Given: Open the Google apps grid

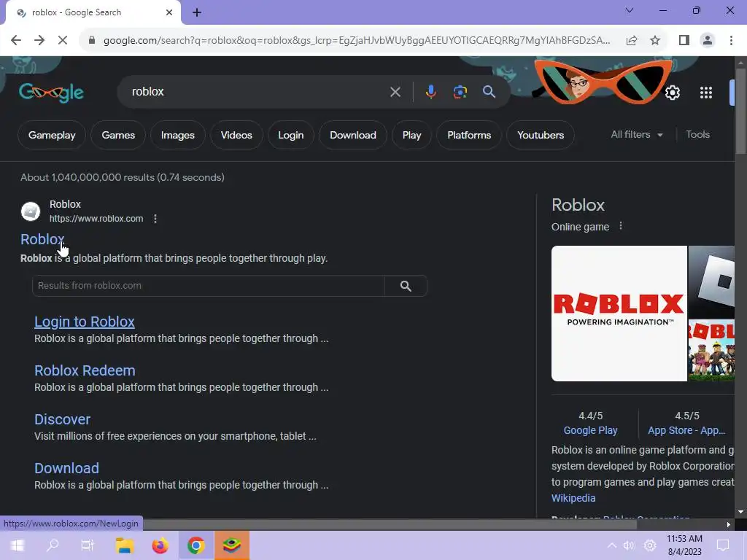Looking at the screenshot, I should (x=706, y=93).
